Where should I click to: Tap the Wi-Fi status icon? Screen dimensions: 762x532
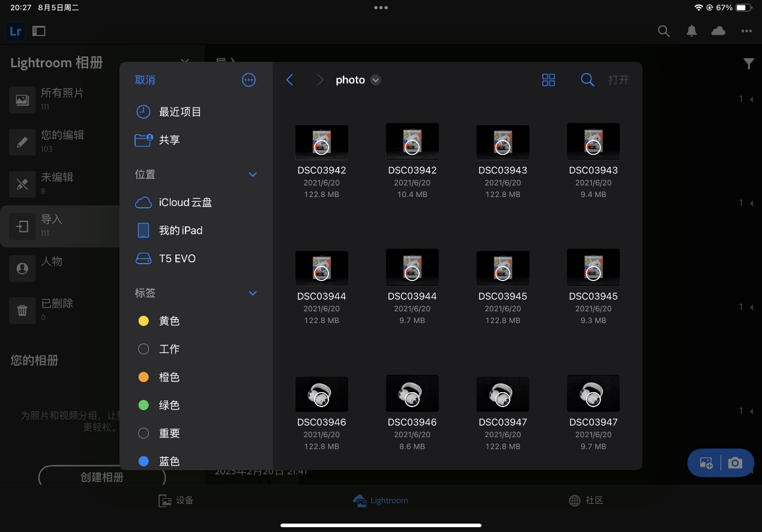pos(698,8)
